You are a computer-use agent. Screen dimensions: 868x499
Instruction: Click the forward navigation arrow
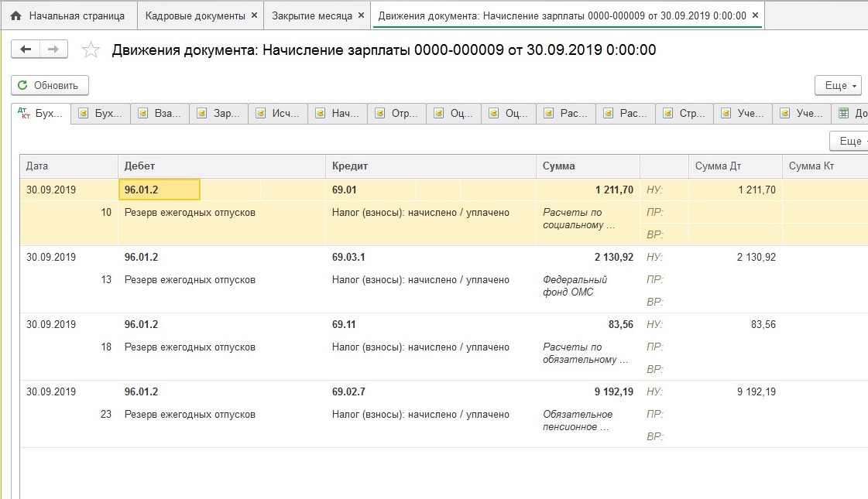(53, 50)
